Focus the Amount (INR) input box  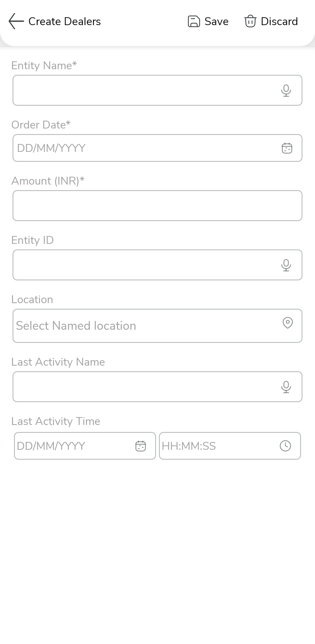pos(157,206)
